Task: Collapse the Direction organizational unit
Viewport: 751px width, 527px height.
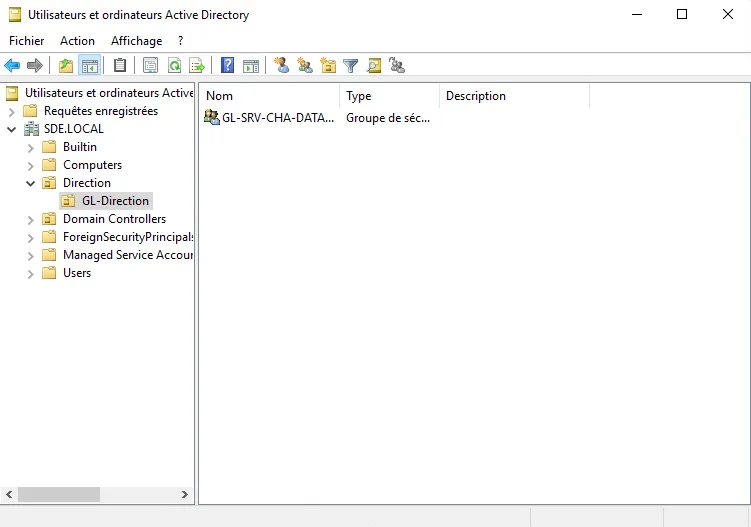Action: (31, 183)
